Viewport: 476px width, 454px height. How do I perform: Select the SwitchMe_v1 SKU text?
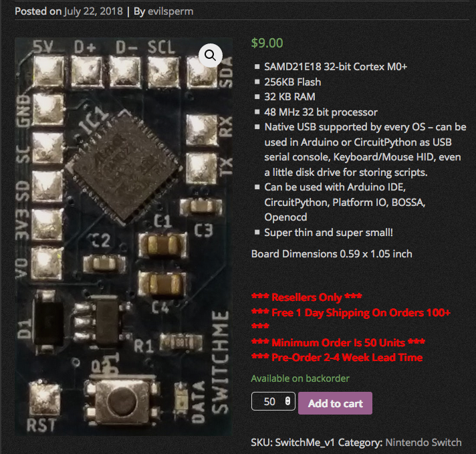[x=304, y=442]
